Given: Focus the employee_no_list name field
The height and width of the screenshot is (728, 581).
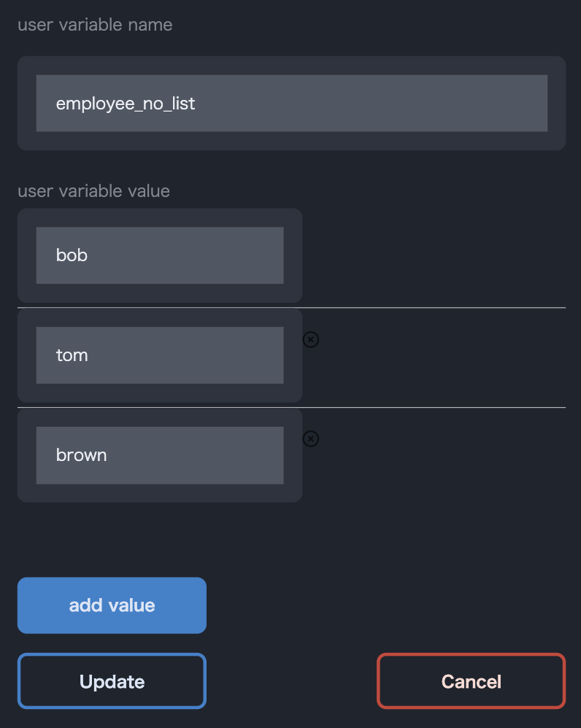Looking at the screenshot, I should pyautogui.click(x=291, y=104).
